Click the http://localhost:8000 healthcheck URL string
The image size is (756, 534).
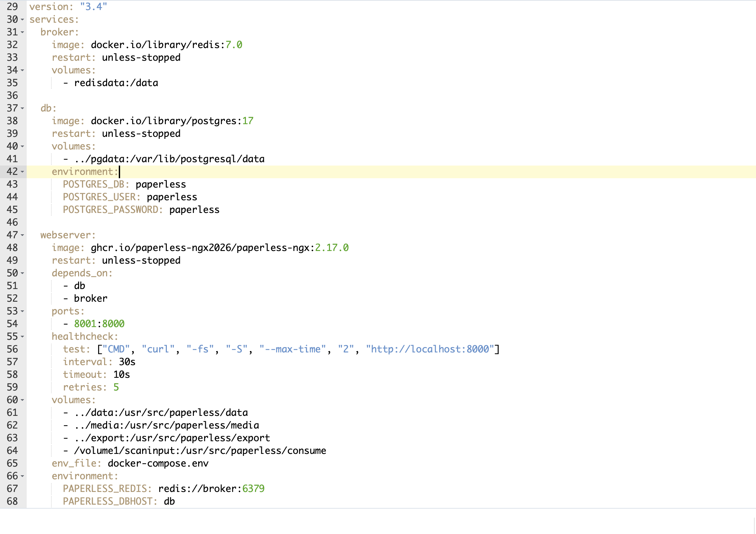429,349
